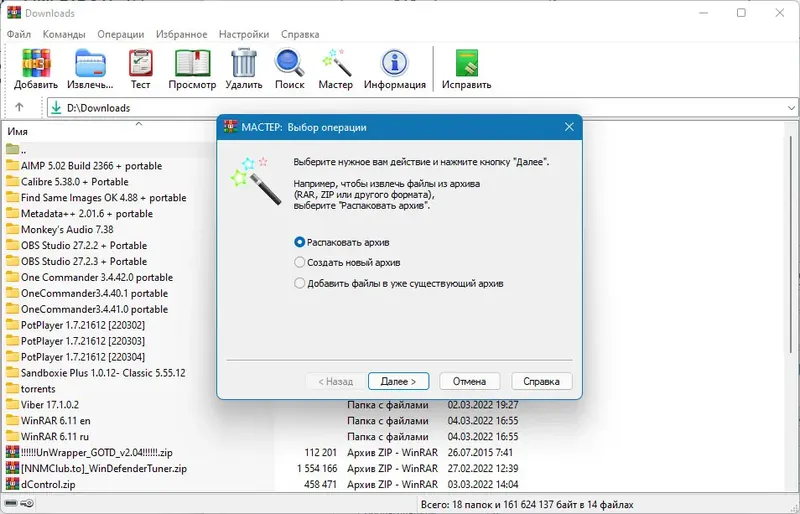Click the wizard dialog title icon

231,127
